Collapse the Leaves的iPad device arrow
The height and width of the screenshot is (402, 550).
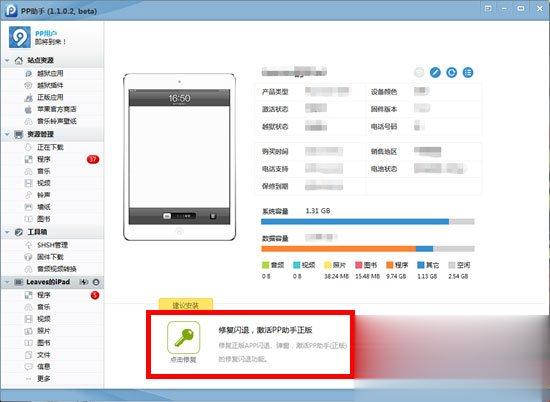(x=7, y=282)
